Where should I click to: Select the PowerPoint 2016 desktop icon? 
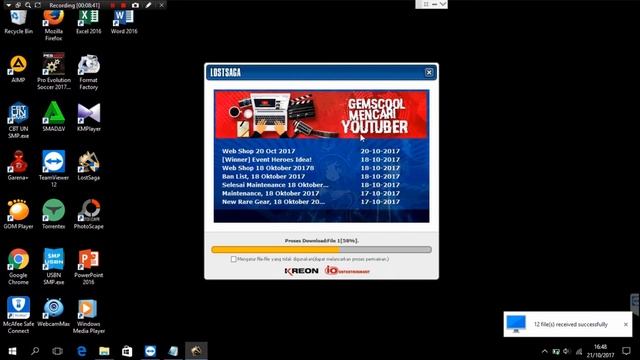coord(89,267)
